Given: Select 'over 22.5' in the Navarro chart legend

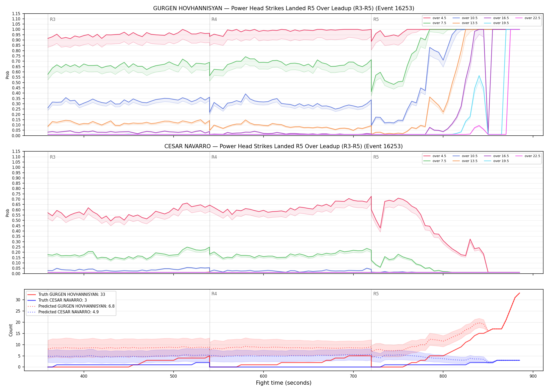Looking at the screenshot, I should click(x=528, y=156).
